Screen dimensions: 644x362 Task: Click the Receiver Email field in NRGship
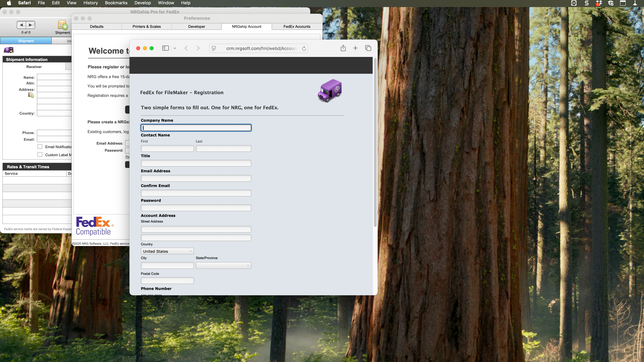tap(54, 139)
